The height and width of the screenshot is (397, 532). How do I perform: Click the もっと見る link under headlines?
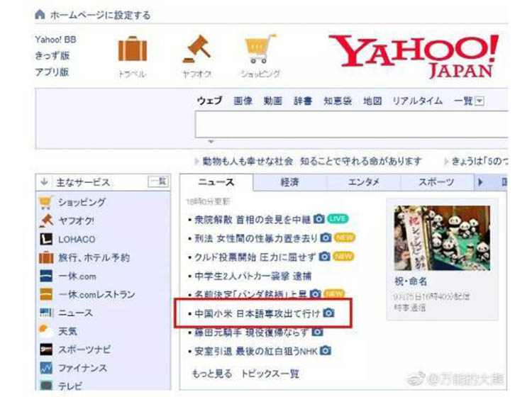(211, 374)
